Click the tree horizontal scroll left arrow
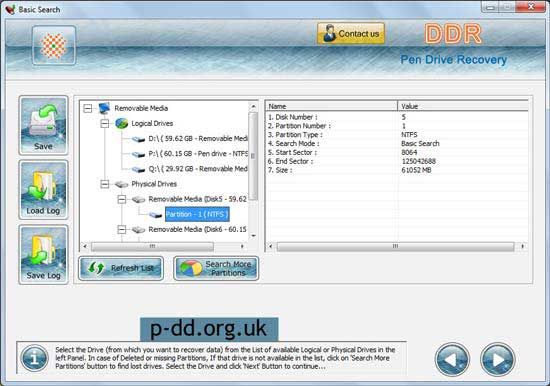Image resolution: width=550 pixels, height=386 pixels. [x=85, y=247]
